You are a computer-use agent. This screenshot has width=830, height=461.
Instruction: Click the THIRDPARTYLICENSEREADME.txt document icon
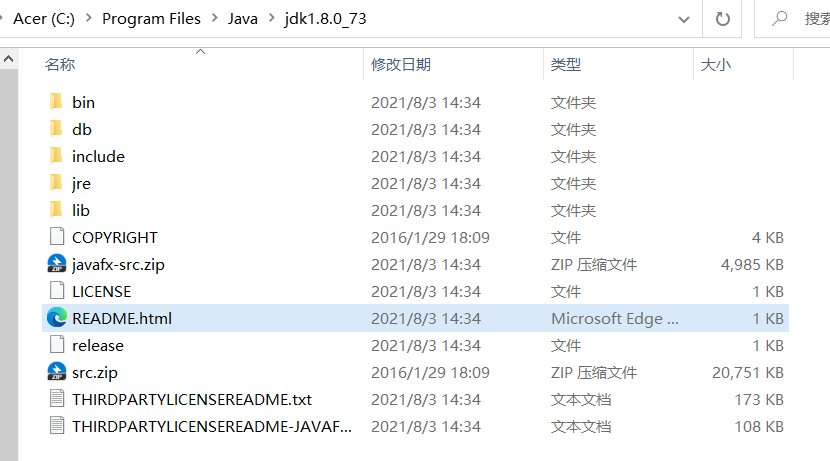point(57,399)
